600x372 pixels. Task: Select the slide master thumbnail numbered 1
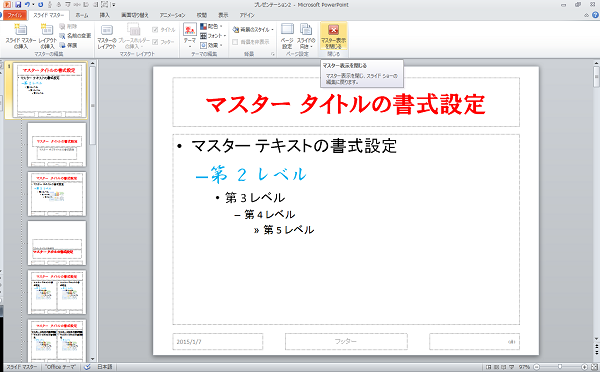tap(49, 90)
